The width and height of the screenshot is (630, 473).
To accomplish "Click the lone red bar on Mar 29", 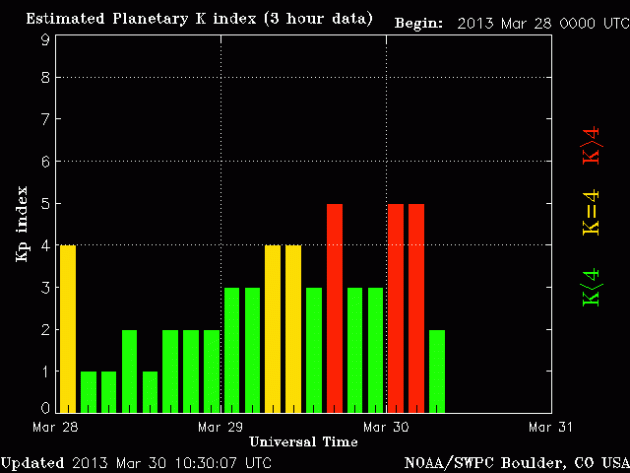I will (x=334, y=307).
